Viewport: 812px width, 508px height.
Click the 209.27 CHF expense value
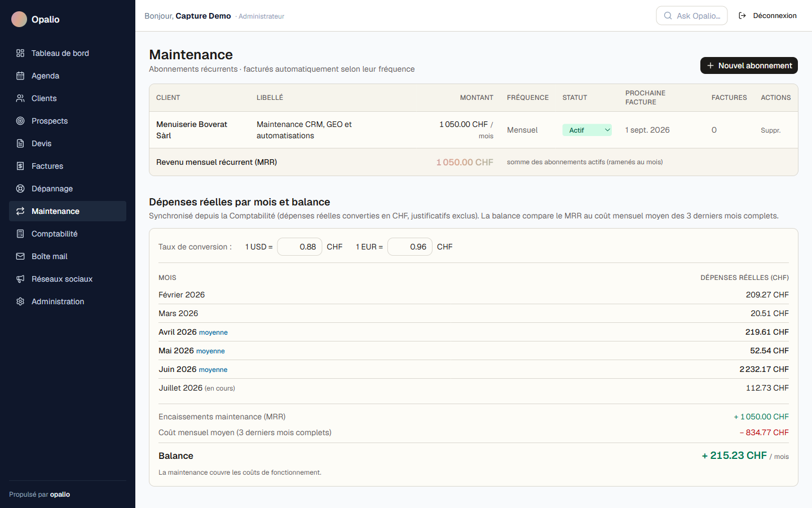pyautogui.click(x=767, y=295)
